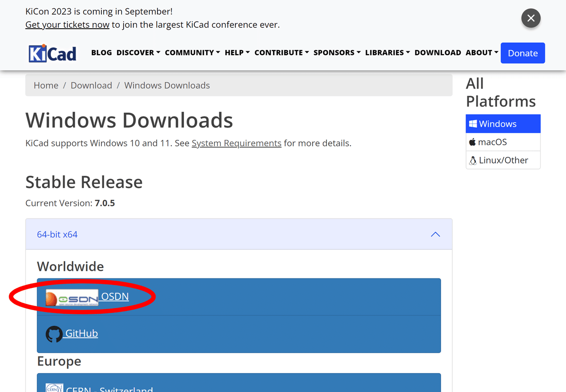This screenshot has width=566, height=392.
Task: Download from CERN - Switzerland mirror
Action: point(109,389)
